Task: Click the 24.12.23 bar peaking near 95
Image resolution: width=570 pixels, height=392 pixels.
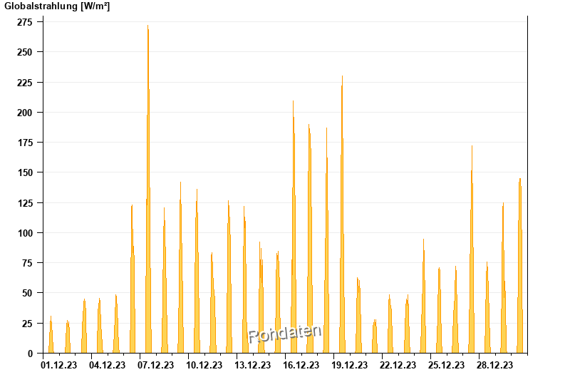Action: [x=423, y=296]
